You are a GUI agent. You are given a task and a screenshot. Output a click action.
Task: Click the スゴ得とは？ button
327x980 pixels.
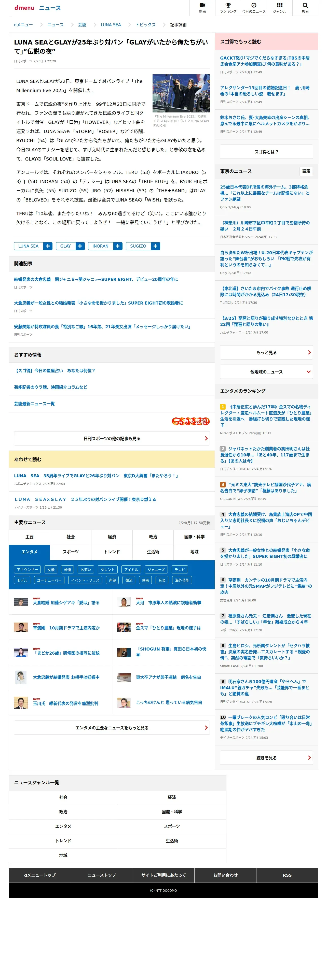point(266,152)
